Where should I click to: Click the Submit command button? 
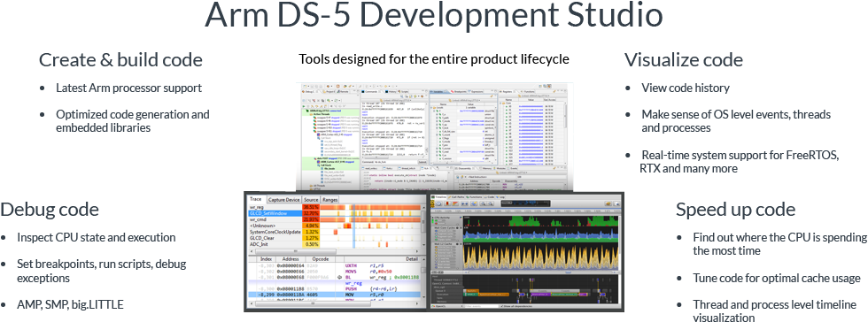click(x=422, y=162)
